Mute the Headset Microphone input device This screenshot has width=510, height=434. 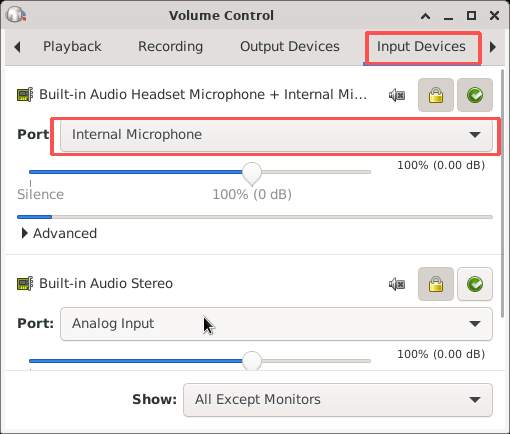(x=397, y=95)
